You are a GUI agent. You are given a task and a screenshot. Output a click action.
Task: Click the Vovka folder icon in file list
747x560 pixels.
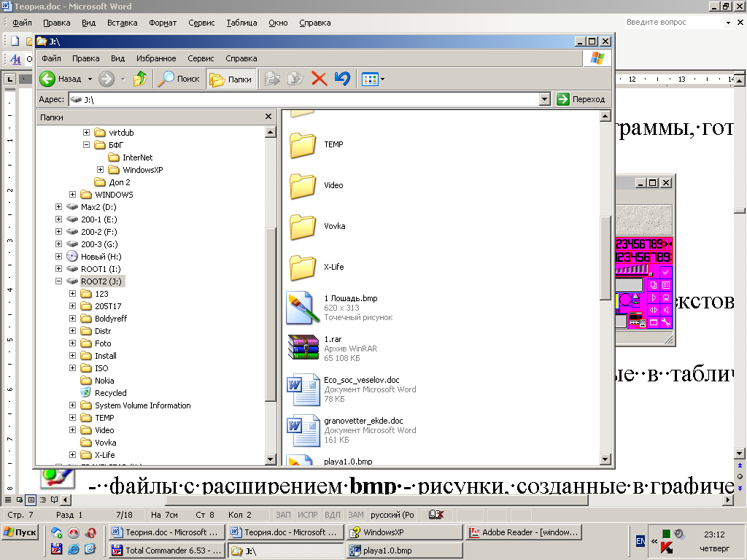click(x=303, y=226)
